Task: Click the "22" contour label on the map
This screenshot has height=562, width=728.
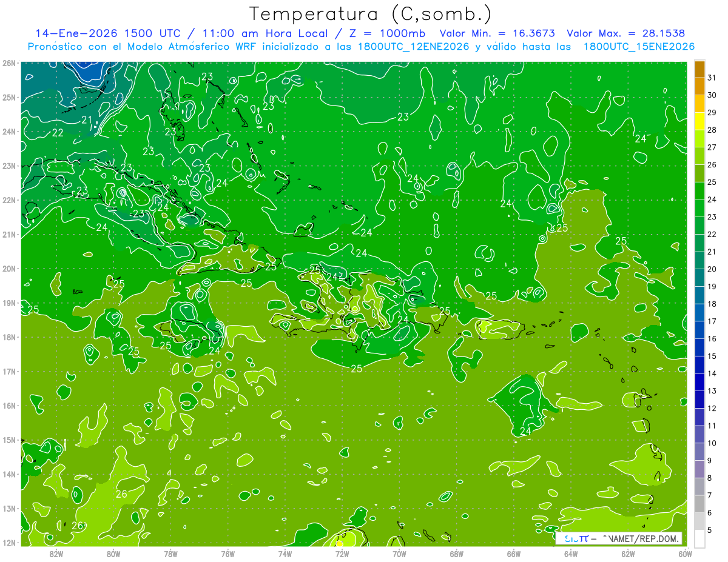Action: click(58, 133)
